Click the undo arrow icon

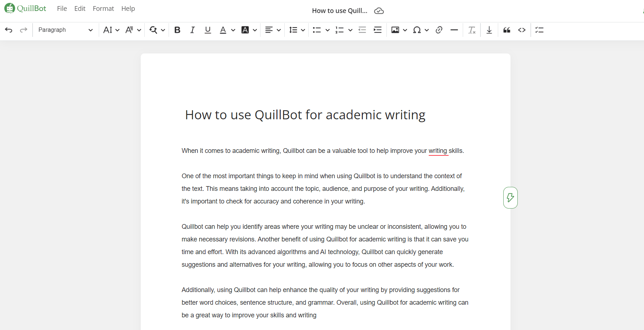[9, 30]
